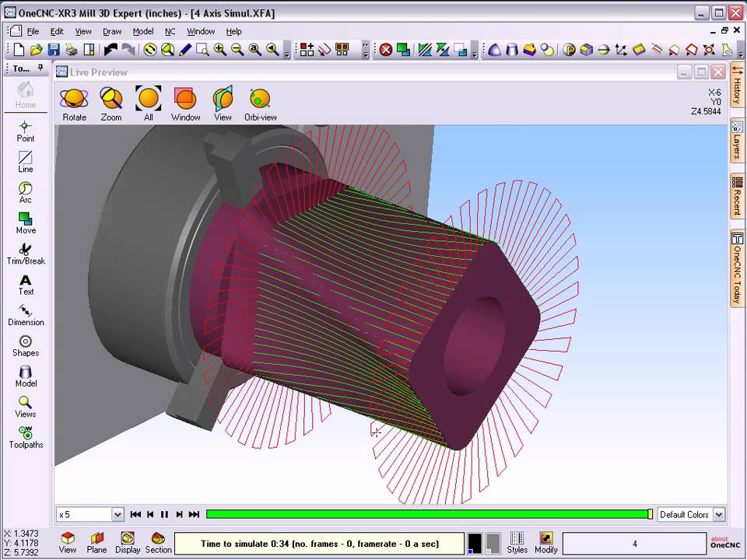
Task: Open the OneCNC Today side tab
Action: point(737,268)
